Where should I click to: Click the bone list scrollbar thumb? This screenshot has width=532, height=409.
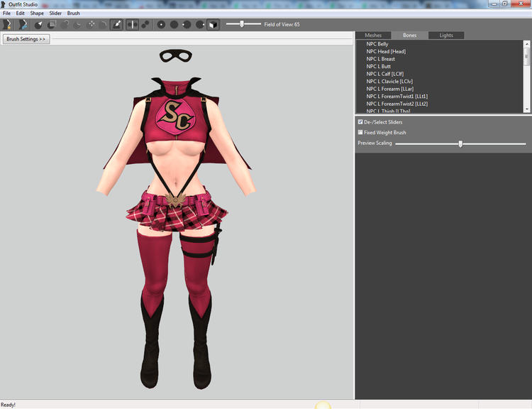(x=526, y=57)
